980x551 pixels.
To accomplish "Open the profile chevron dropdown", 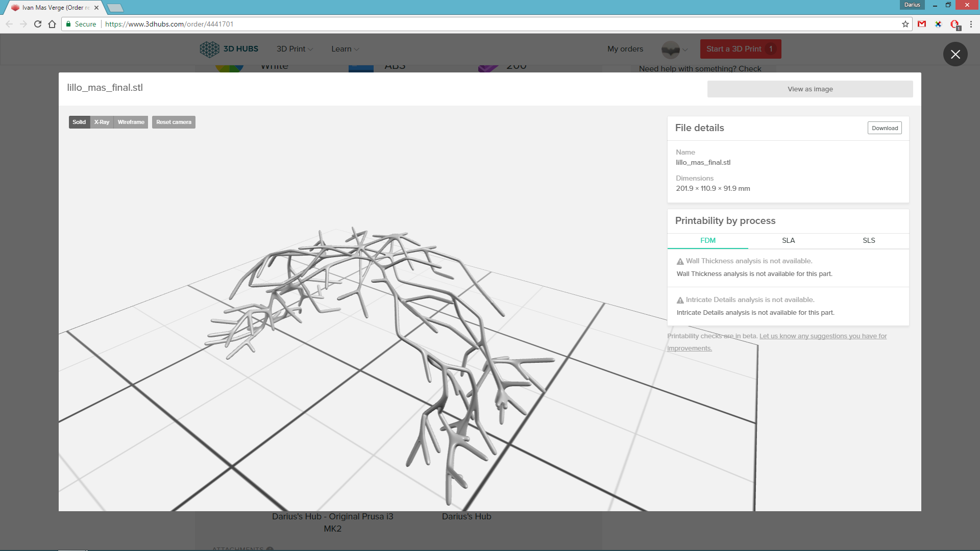I will [685, 49].
